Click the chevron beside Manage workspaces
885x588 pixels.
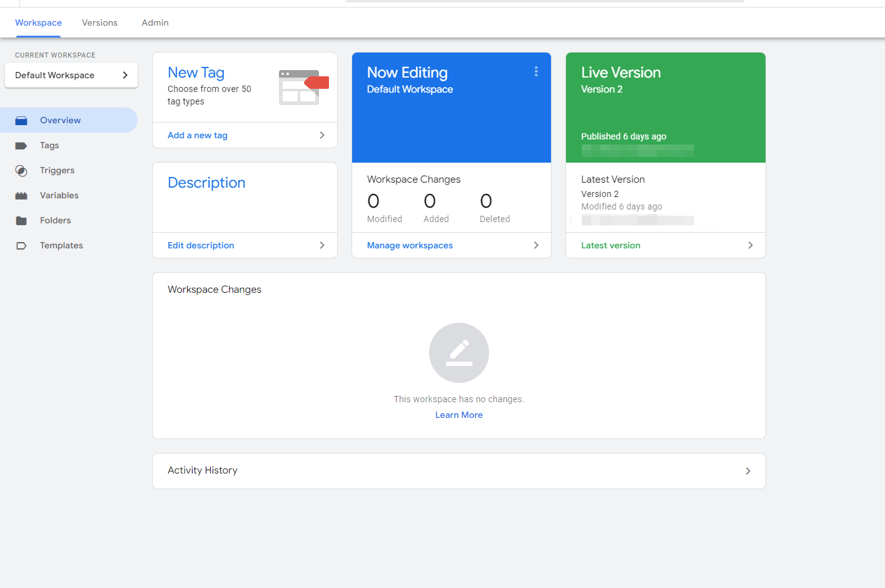(536, 245)
